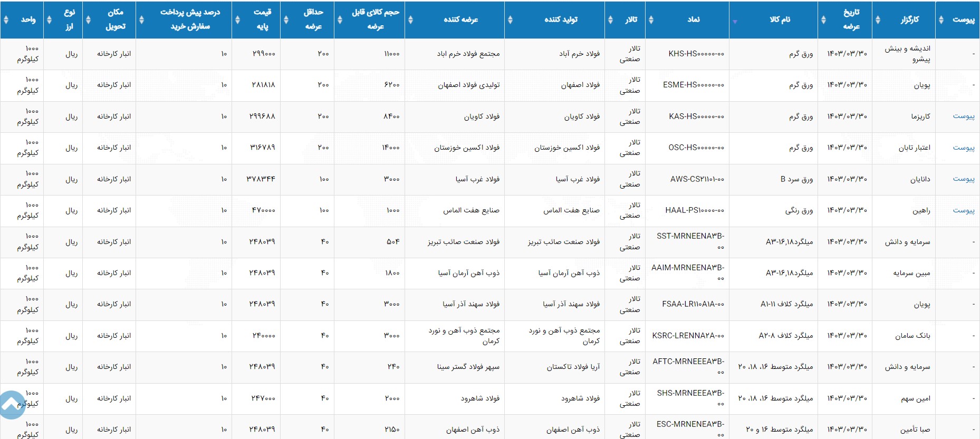Sort by نوع ارز column arrow icon
This screenshot has width=980, height=439.
[49, 19]
